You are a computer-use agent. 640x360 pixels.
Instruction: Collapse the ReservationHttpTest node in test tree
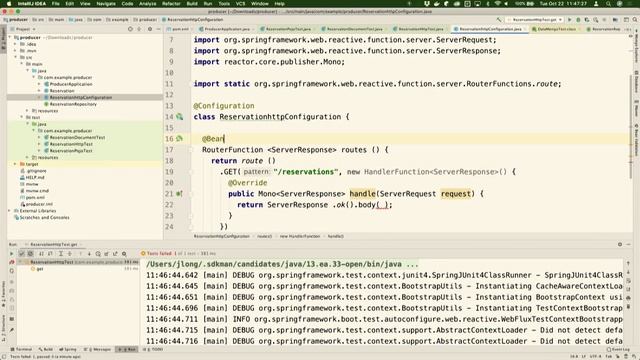tap(20, 262)
